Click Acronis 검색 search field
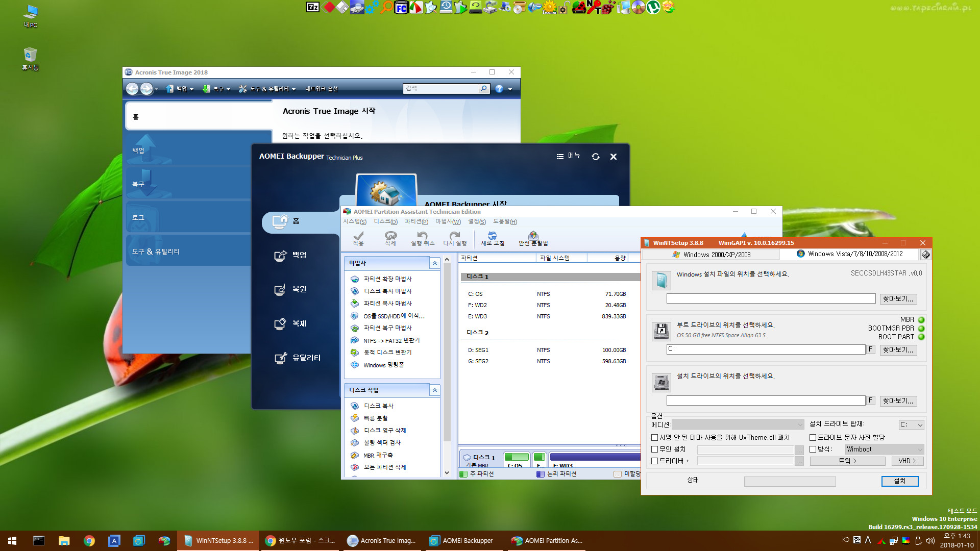980x551 pixels. pos(440,89)
